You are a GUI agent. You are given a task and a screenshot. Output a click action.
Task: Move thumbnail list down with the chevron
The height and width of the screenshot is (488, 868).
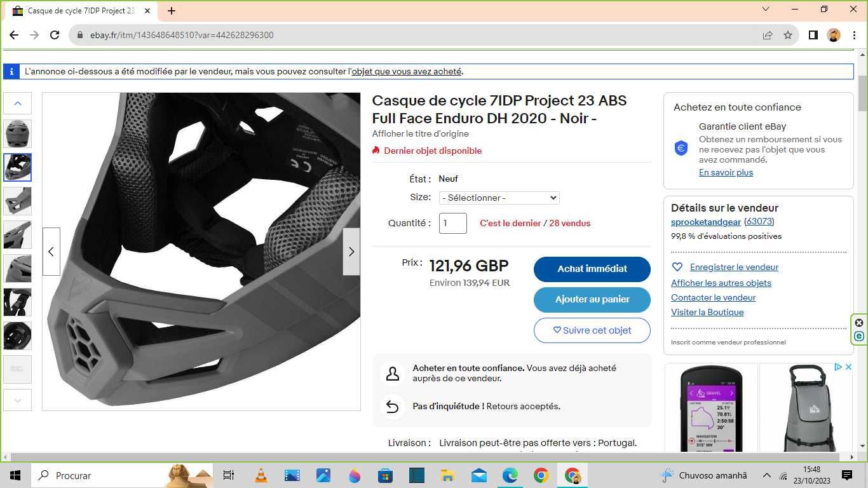pyautogui.click(x=18, y=400)
